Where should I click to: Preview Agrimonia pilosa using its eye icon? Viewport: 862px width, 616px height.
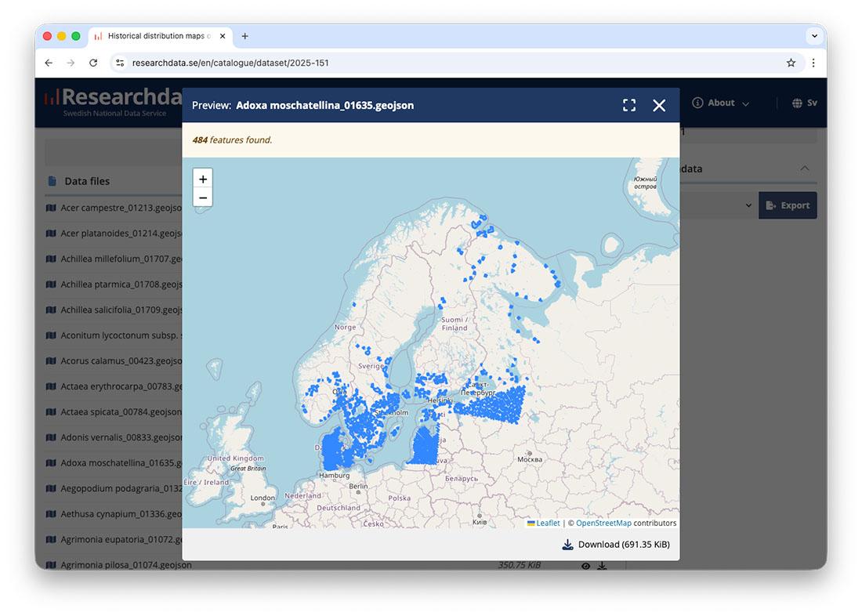tap(585, 564)
